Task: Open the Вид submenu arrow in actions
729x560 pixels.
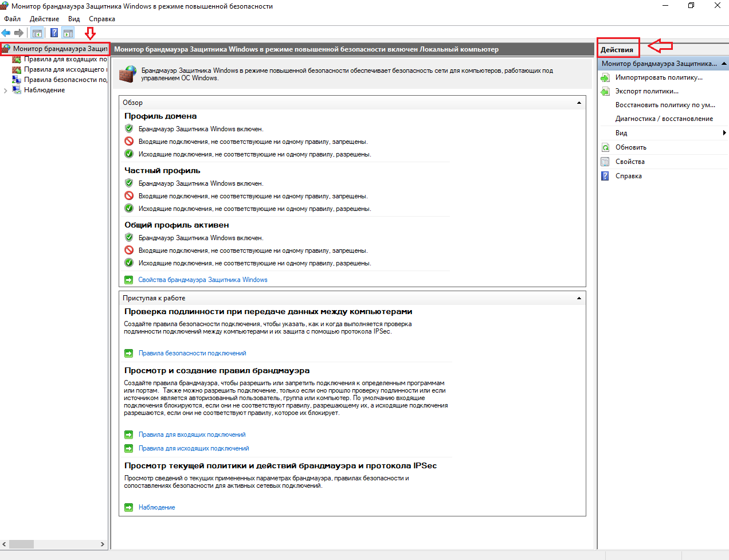Action: [x=724, y=133]
